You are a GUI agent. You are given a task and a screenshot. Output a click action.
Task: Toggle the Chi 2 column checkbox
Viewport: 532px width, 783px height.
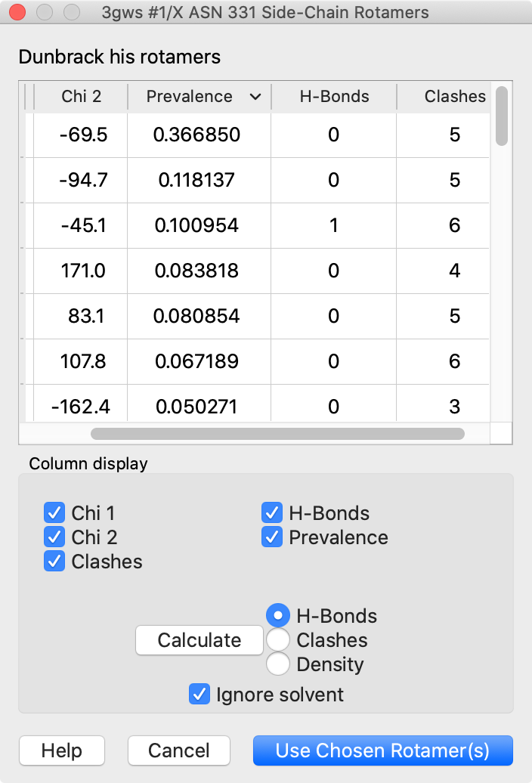54,537
